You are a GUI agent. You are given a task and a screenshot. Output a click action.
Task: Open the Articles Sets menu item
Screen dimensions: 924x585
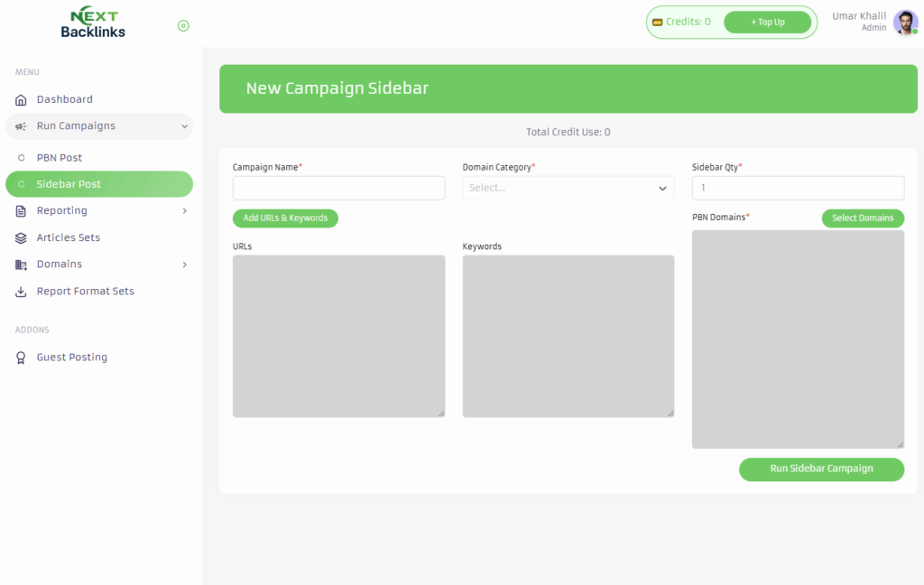coord(99,237)
